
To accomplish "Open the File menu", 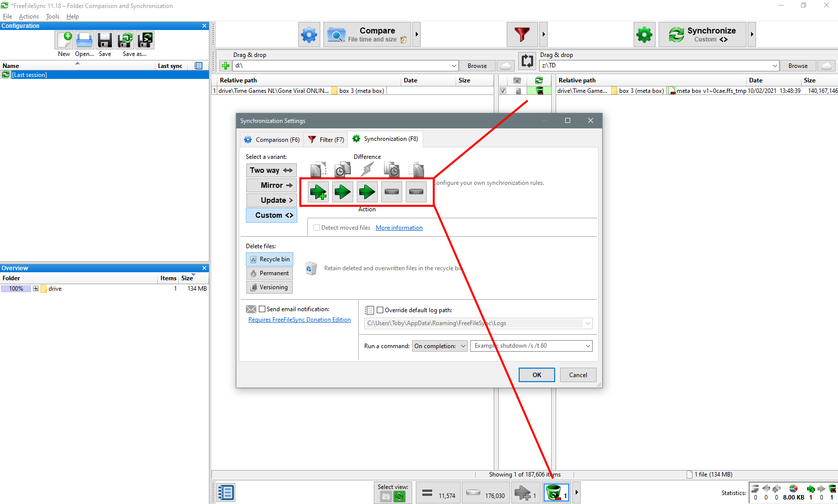I will pyautogui.click(x=7, y=16).
